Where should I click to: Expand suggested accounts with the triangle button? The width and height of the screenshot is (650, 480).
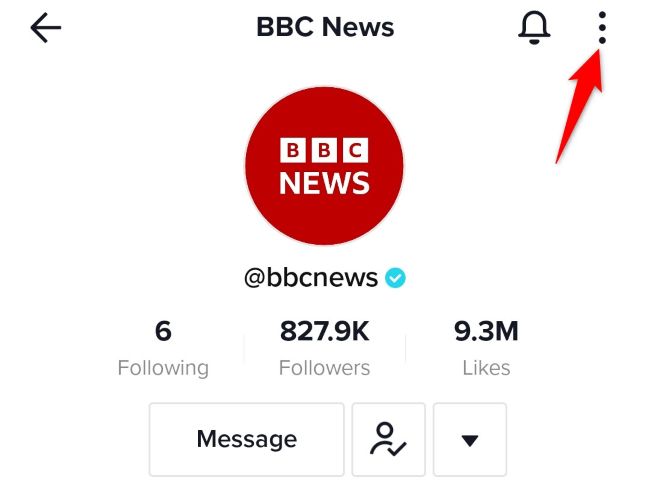pyautogui.click(x=470, y=439)
